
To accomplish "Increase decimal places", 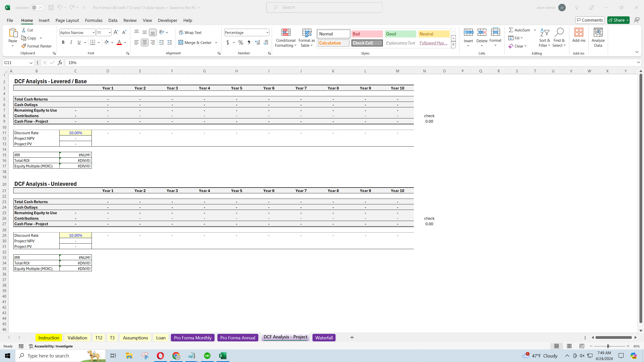I will pos(257,42).
